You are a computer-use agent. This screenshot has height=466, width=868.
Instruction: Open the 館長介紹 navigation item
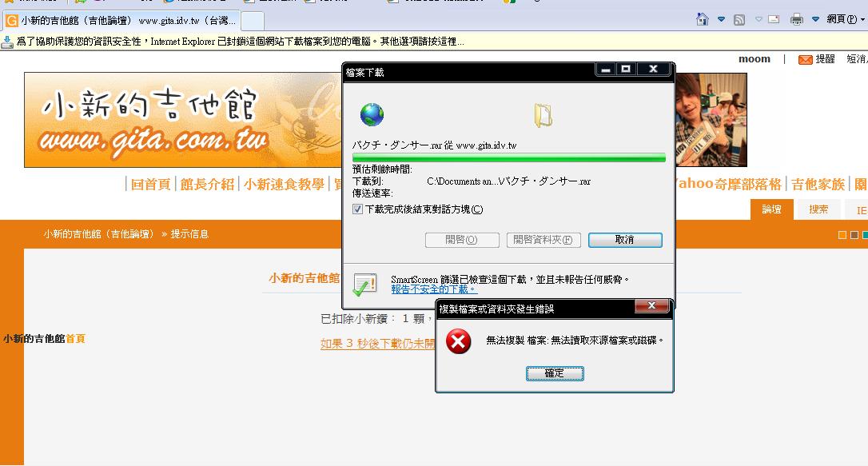[207, 185]
